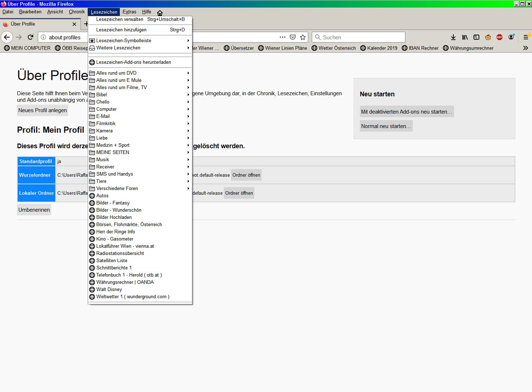Click the Home button next to menu bar

[160, 12]
